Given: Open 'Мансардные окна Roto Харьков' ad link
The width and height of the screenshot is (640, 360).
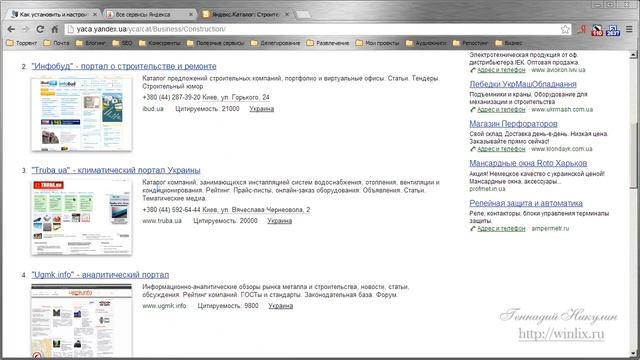Looking at the screenshot, I should [528, 163].
